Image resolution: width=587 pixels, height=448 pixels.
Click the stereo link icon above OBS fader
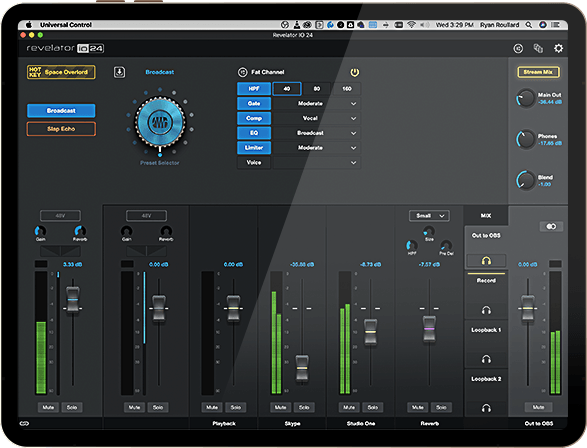tap(551, 226)
